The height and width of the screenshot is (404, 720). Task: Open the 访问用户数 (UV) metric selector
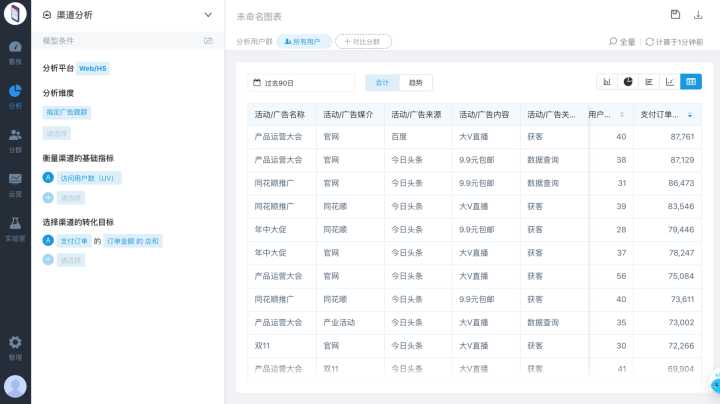[89, 178]
